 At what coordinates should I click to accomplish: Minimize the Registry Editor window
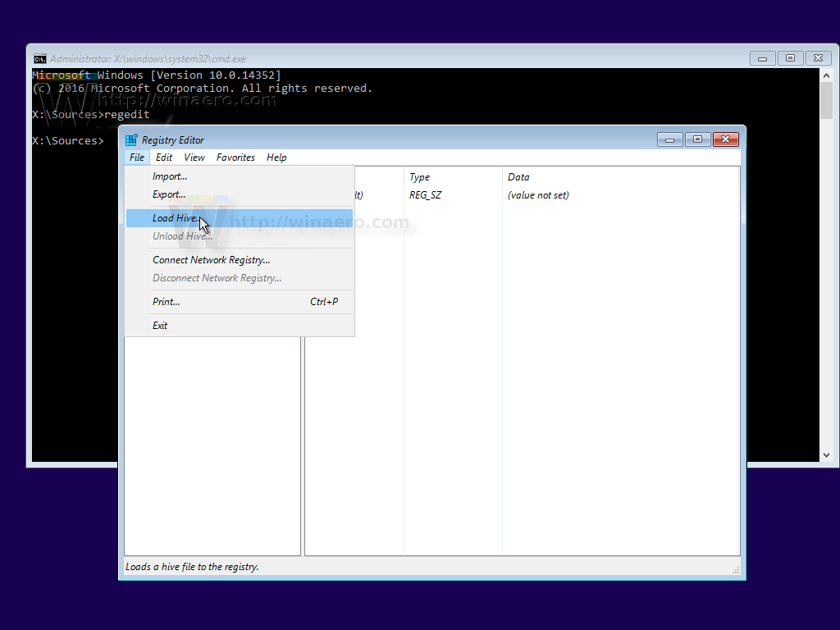tap(669, 139)
